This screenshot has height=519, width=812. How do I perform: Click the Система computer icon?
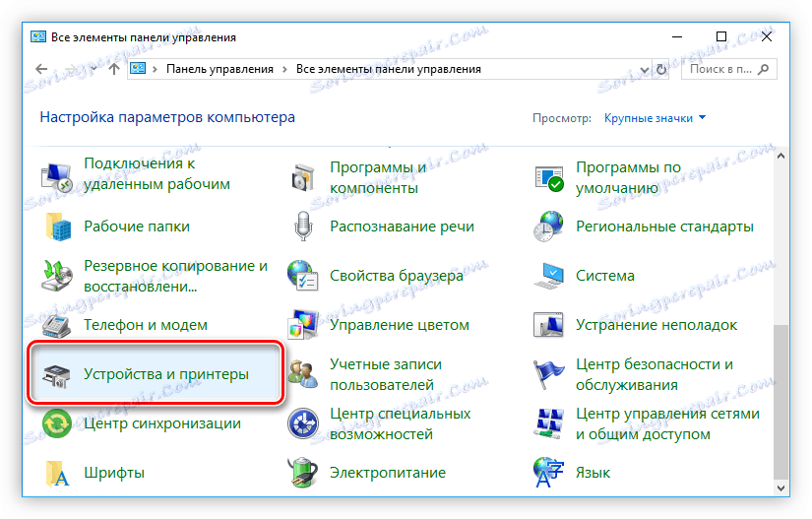[549, 276]
